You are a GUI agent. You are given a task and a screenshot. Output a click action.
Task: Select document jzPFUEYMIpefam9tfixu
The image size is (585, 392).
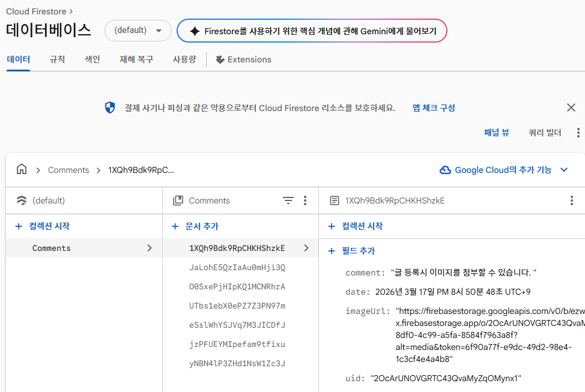[237, 344]
